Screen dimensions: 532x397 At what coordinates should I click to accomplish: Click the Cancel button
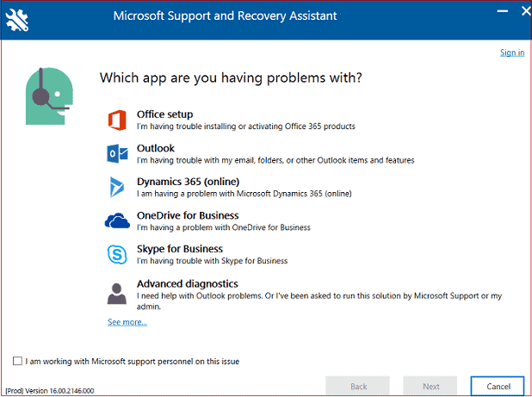coord(498,386)
